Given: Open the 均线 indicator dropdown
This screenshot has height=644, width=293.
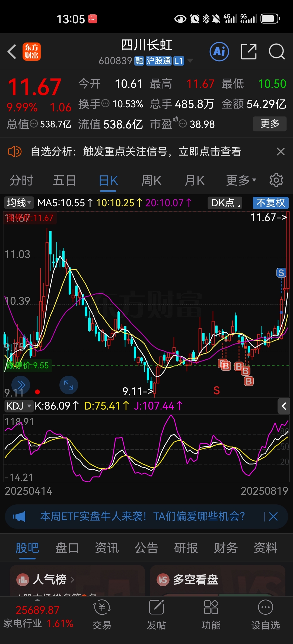Looking at the screenshot, I should click(19, 203).
